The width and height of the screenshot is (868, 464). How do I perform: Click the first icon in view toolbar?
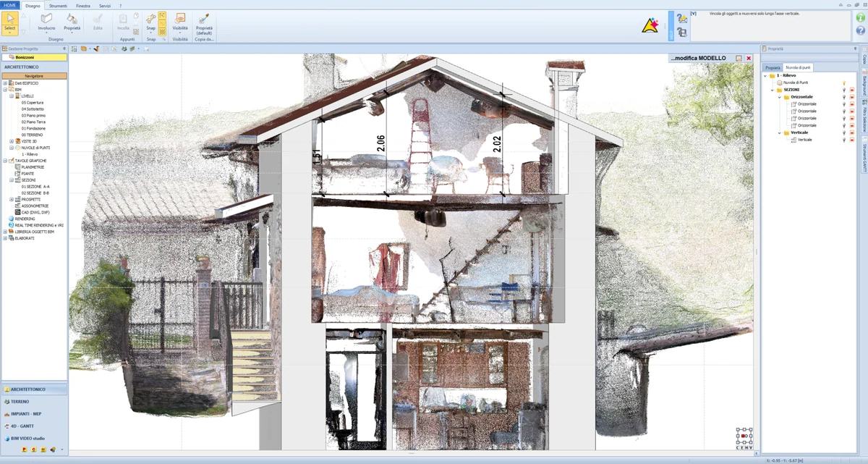(75, 49)
